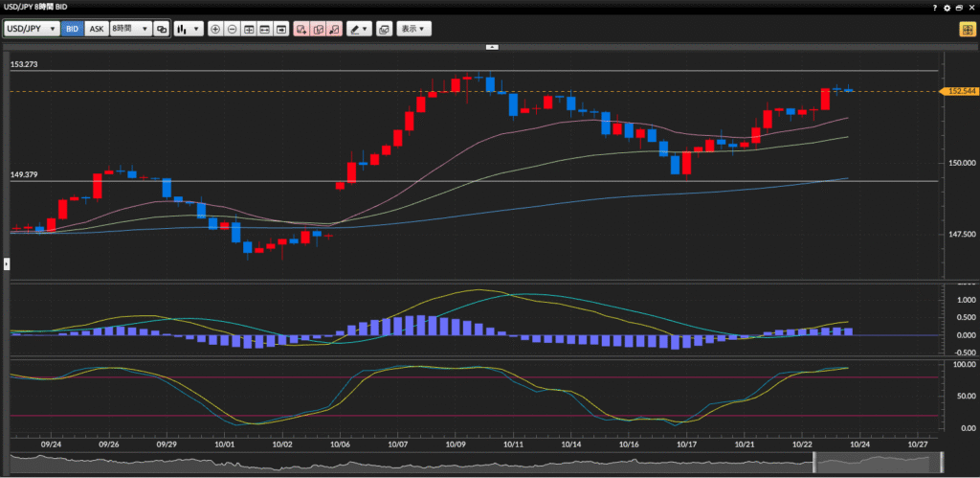Open the USD/JPY currency pair dropdown

pyautogui.click(x=32, y=30)
